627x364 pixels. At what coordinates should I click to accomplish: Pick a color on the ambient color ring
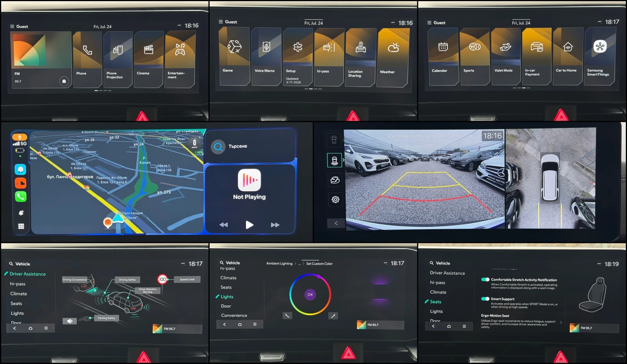coord(310,295)
